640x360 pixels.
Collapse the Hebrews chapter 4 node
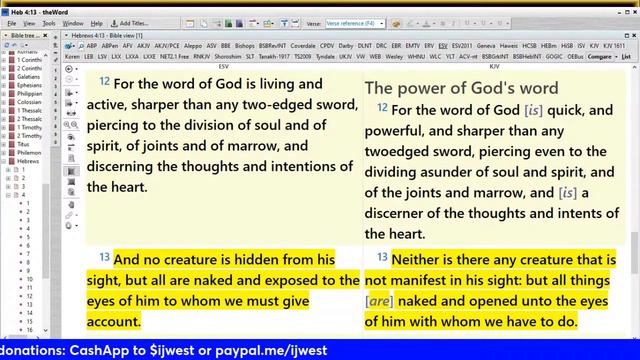pos(9,195)
